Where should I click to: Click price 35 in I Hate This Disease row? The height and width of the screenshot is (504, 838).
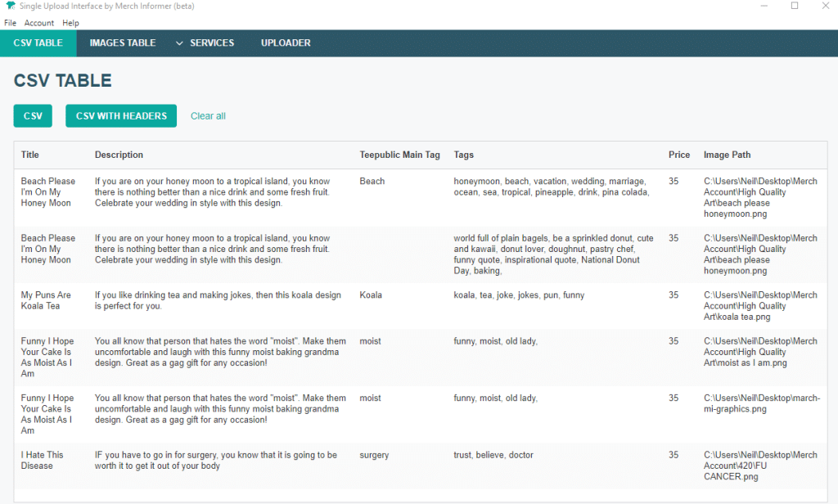pos(674,455)
